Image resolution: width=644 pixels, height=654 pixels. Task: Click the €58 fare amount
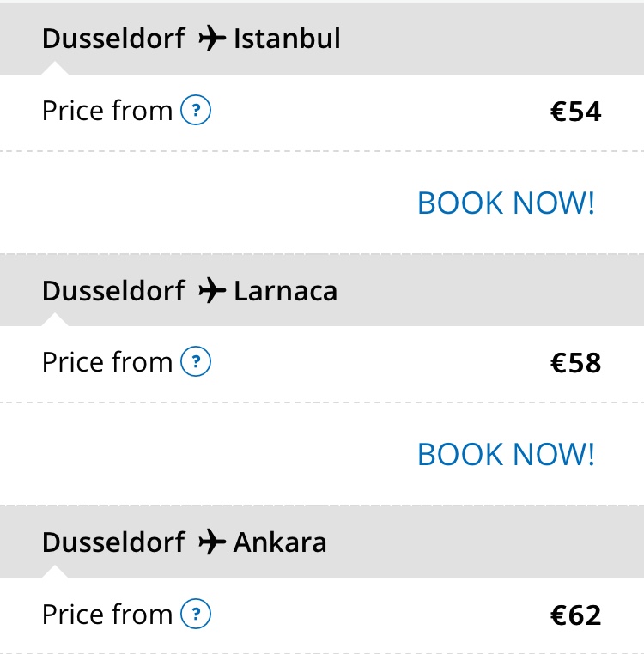pos(575,363)
